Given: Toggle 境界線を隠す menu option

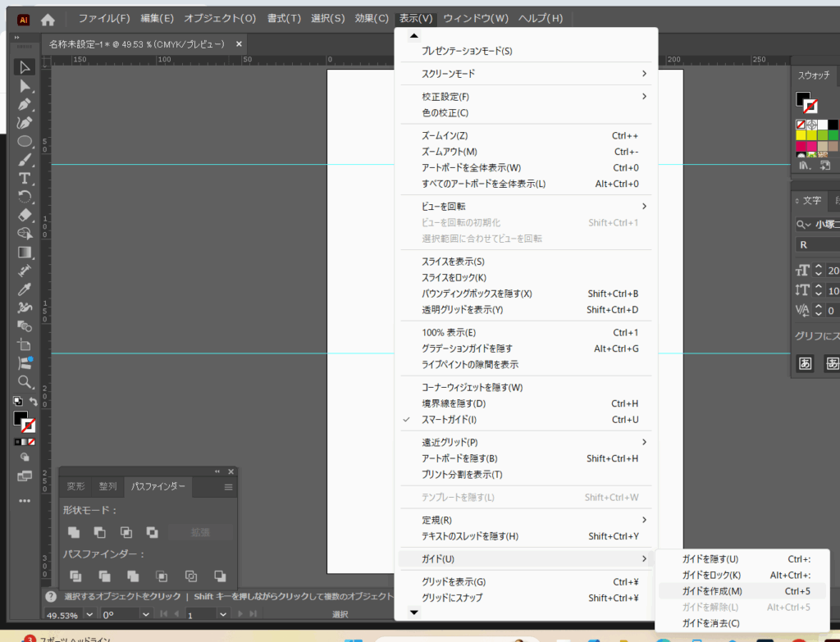Looking at the screenshot, I should (454, 403).
